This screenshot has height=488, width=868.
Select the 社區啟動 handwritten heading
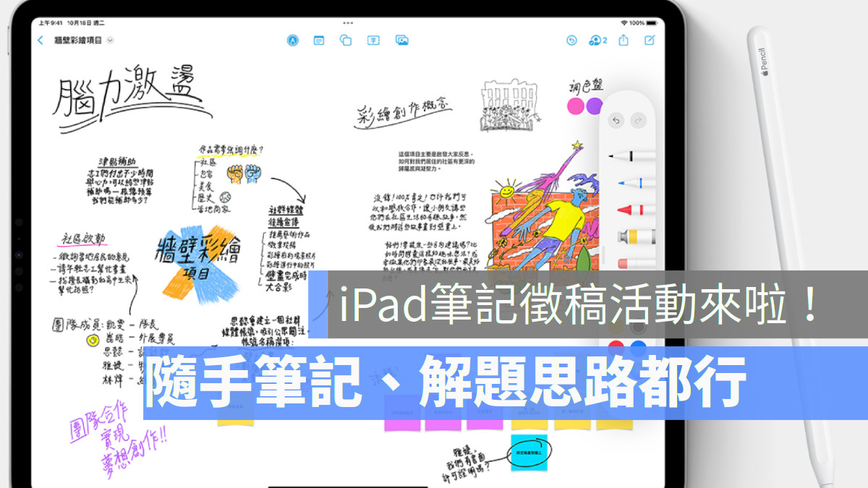81,239
